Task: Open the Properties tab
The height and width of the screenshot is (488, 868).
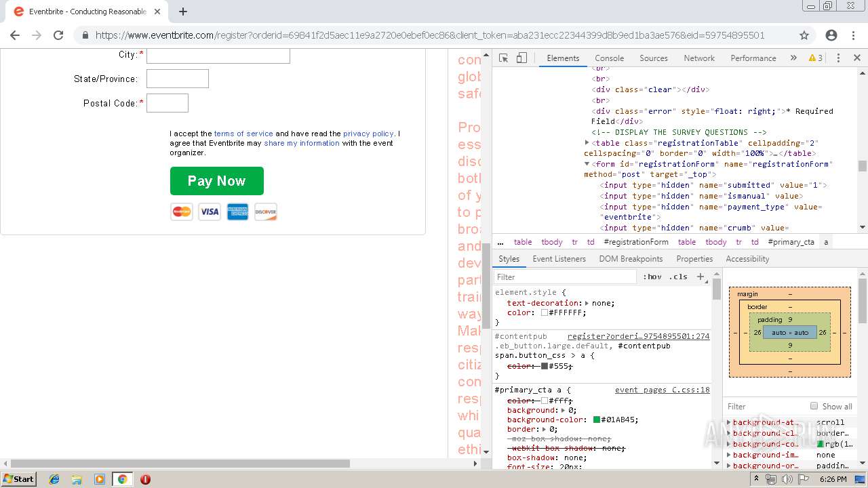Action: (x=694, y=259)
